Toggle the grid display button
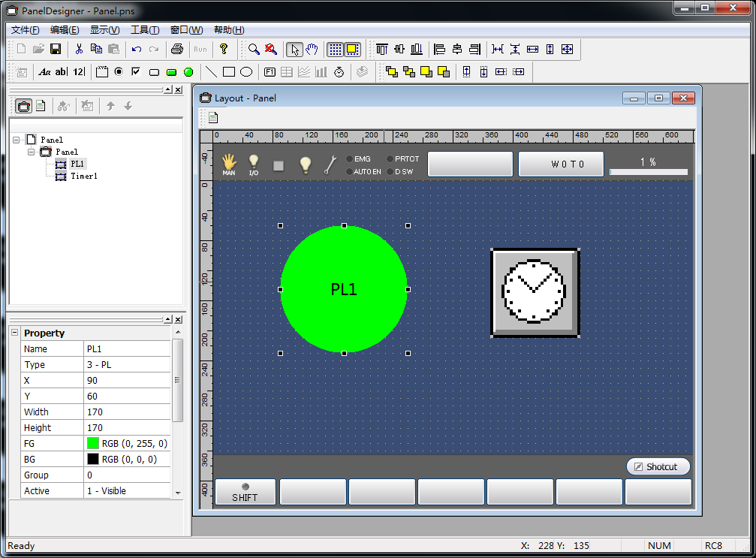 coord(335,50)
